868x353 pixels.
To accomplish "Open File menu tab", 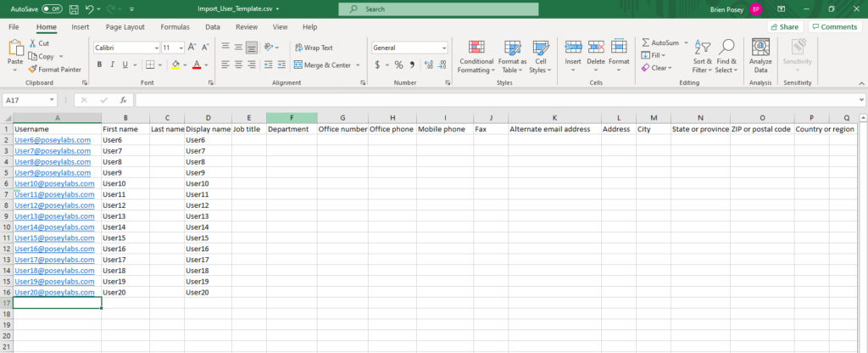I will (14, 26).
